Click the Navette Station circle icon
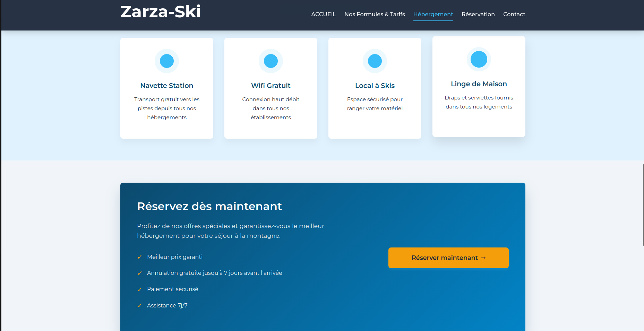This screenshot has height=331, width=644. [167, 61]
